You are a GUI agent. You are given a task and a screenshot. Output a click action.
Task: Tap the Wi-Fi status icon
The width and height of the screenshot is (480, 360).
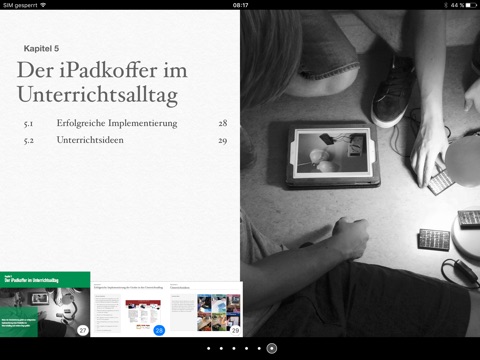[43, 5]
